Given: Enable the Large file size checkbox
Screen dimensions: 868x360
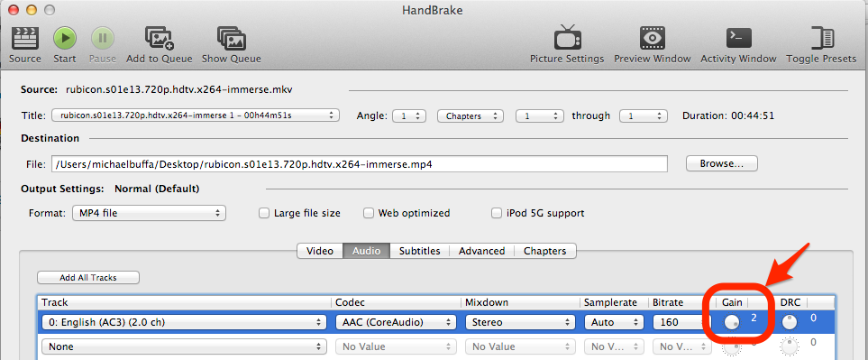Looking at the screenshot, I should pyautogui.click(x=264, y=213).
